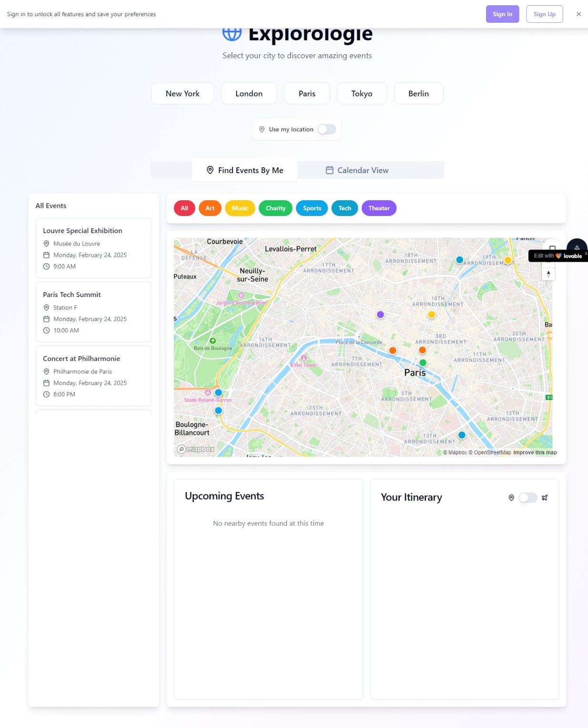Toggle the Use my location switch
The width and height of the screenshot is (588, 728).
click(327, 129)
